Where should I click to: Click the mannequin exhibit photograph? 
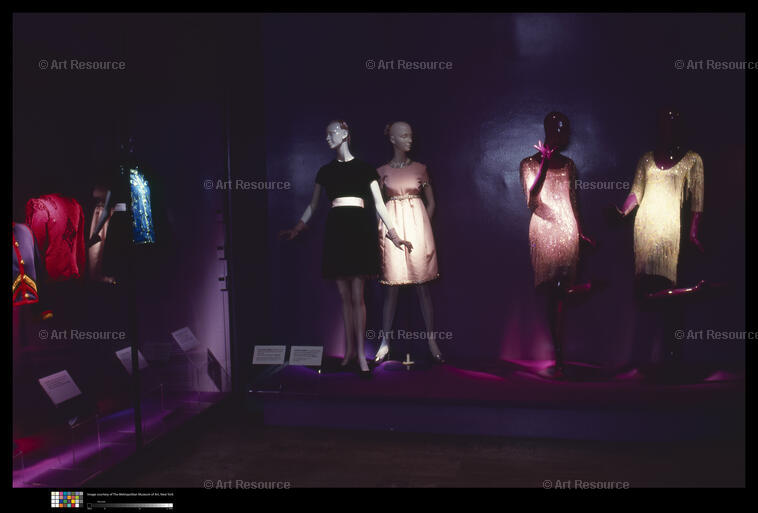[379, 250]
